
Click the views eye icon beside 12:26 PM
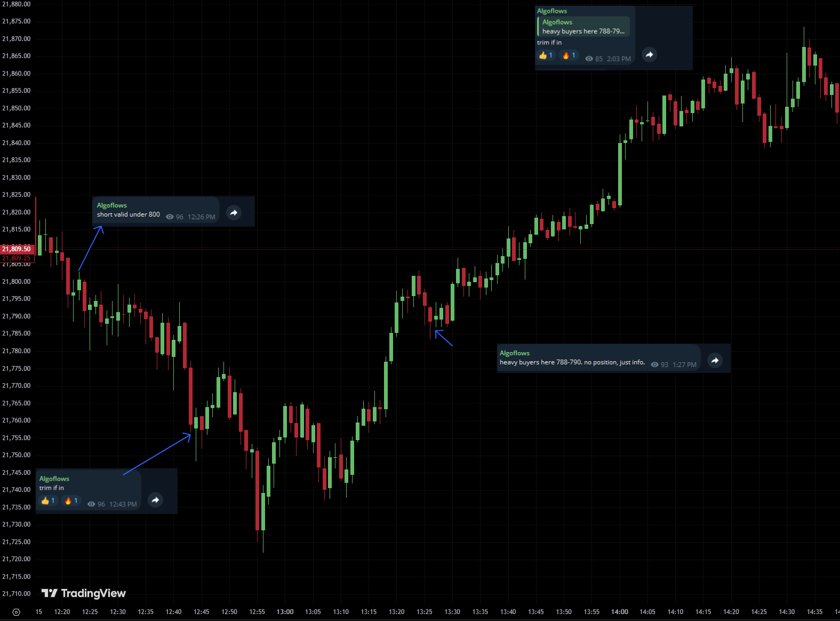(170, 217)
